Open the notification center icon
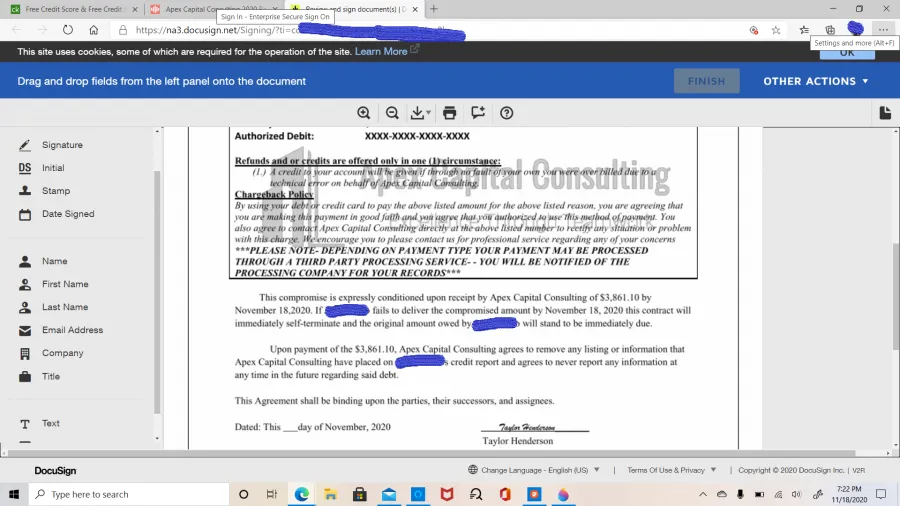This screenshot has width=900, height=506. (x=881, y=494)
